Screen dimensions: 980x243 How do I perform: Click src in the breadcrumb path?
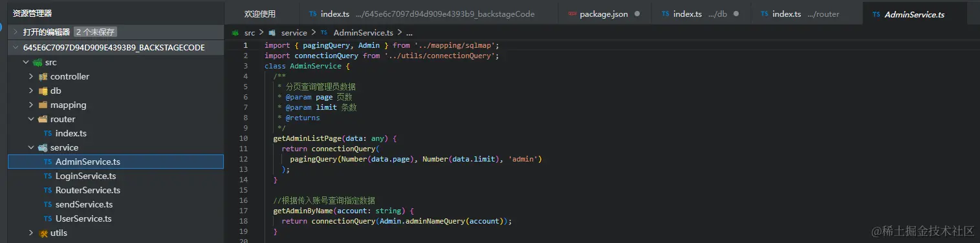click(250, 32)
